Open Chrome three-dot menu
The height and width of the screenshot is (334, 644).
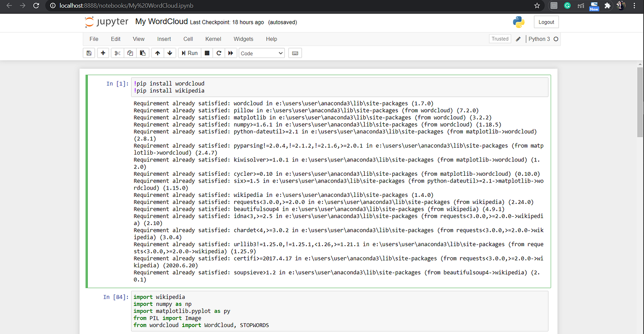[x=635, y=6]
